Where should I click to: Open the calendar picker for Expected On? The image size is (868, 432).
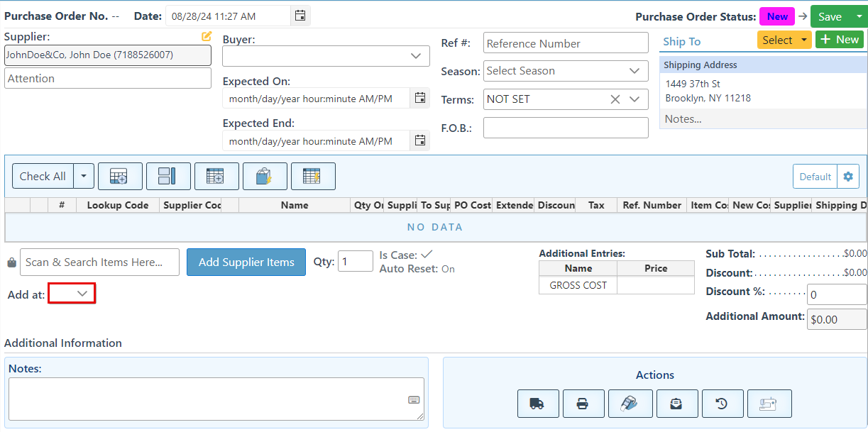[x=420, y=99]
